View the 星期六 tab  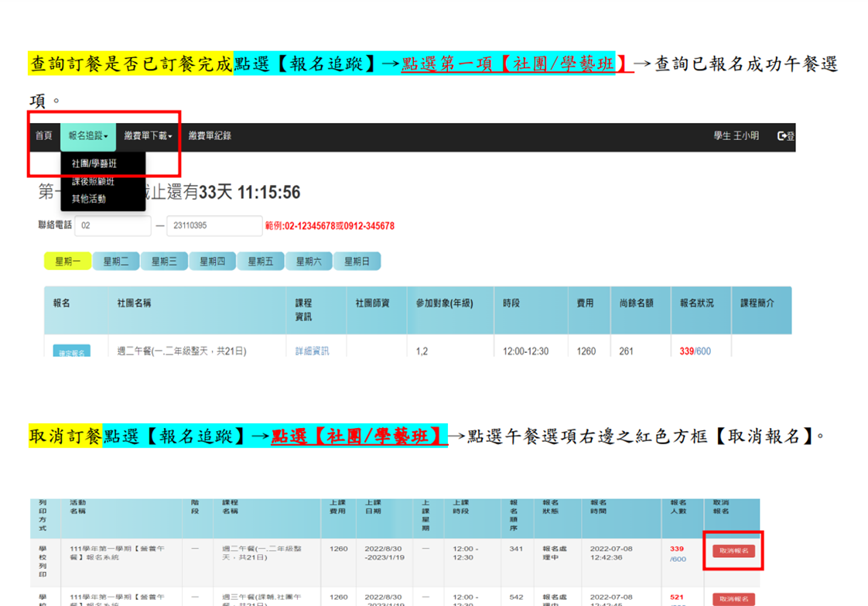[x=309, y=262]
